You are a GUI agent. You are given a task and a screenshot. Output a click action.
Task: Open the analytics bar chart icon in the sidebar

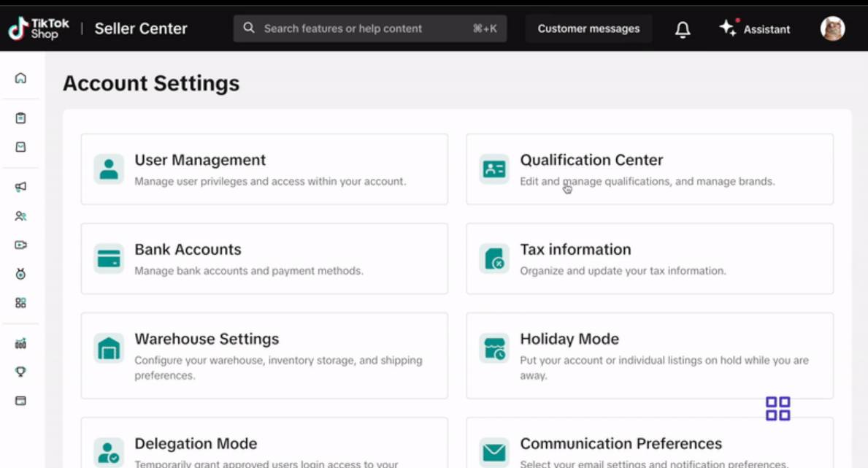coord(20,343)
